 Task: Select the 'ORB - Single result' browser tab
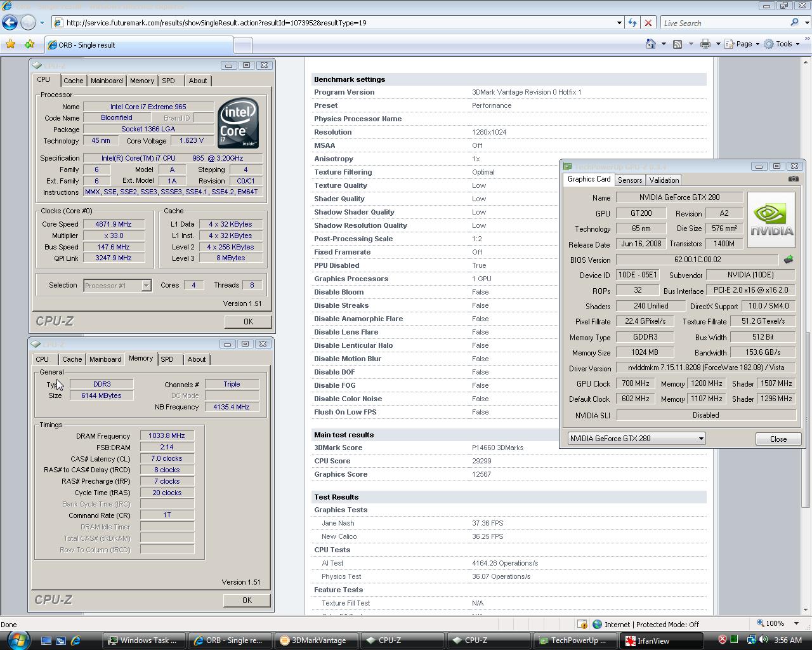tap(139, 45)
